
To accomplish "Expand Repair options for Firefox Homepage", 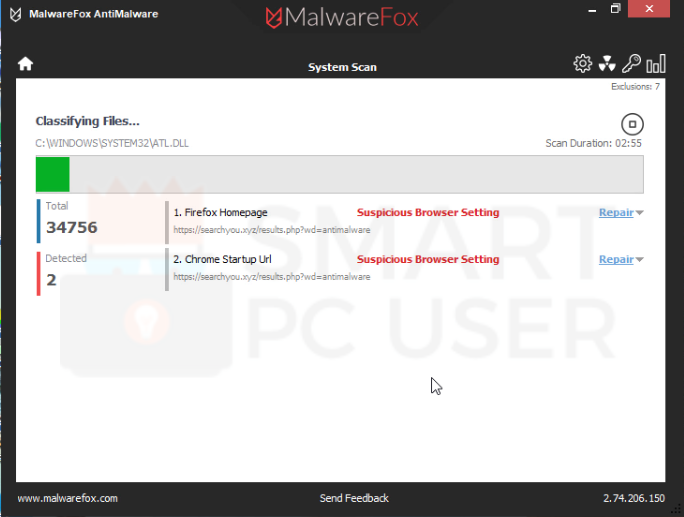I will coord(640,212).
